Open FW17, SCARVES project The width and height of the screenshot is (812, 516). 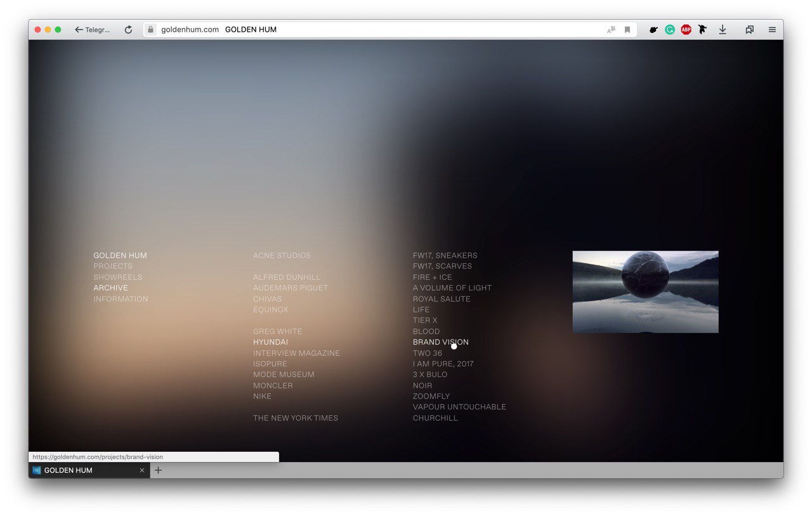pyautogui.click(x=443, y=267)
